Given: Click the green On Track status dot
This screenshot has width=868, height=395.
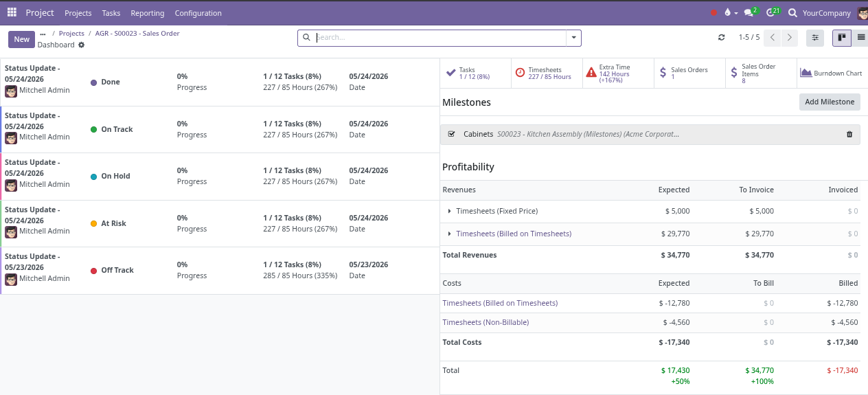Looking at the screenshot, I should pyautogui.click(x=94, y=129).
